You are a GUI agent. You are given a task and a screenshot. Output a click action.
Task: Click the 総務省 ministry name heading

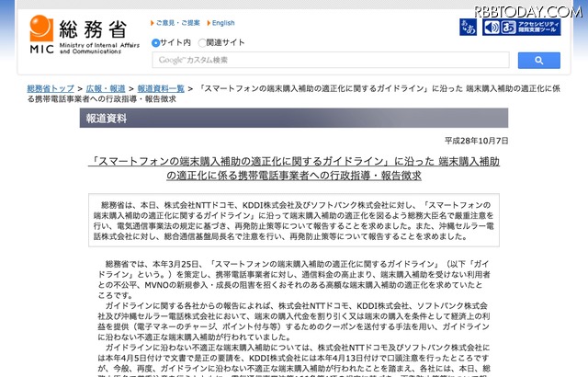[93, 29]
